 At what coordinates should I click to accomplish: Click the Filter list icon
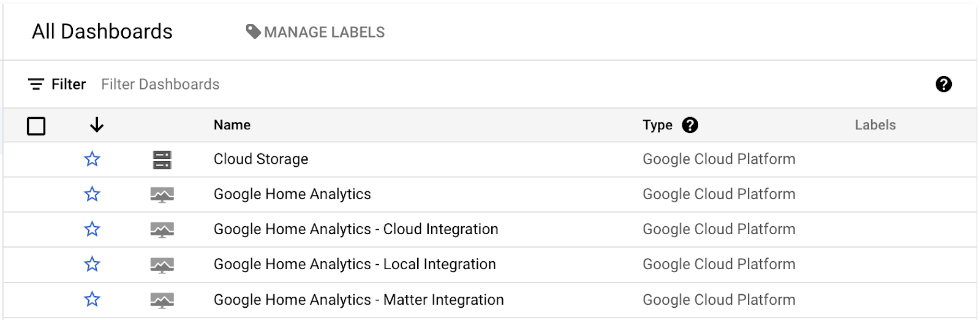tap(36, 84)
